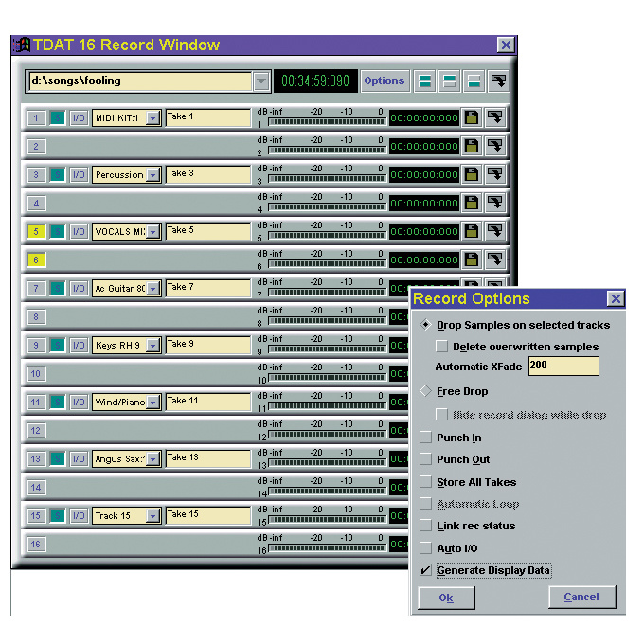Click the arrow icon at end of track 3
Image resolution: width=644 pixels, height=644 pixels.
pyautogui.click(x=495, y=174)
